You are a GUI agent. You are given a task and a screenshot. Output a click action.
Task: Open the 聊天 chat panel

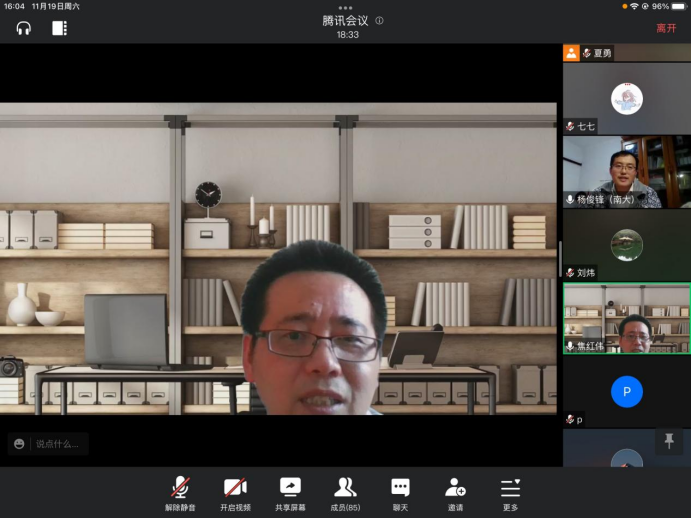[x=400, y=493]
